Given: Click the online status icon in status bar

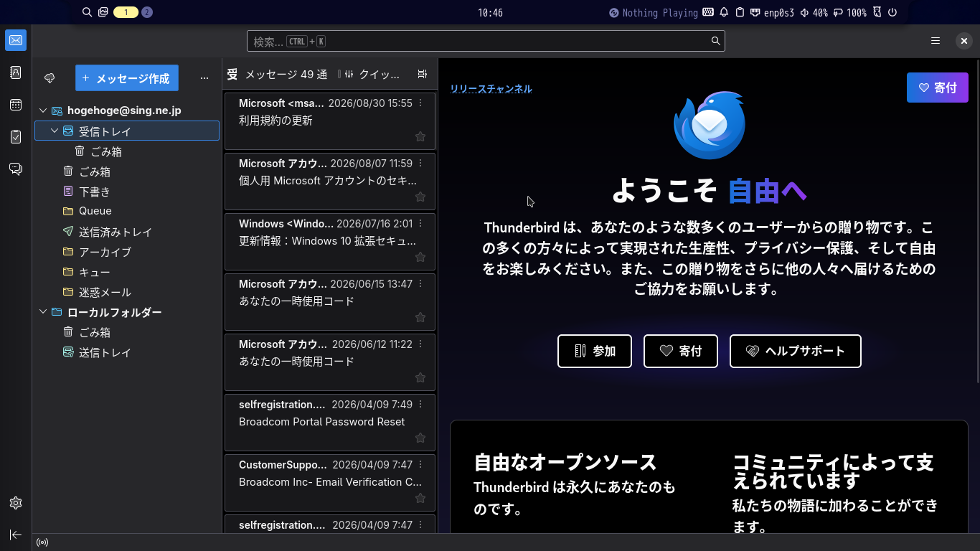Looking at the screenshot, I should (x=42, y=542).
